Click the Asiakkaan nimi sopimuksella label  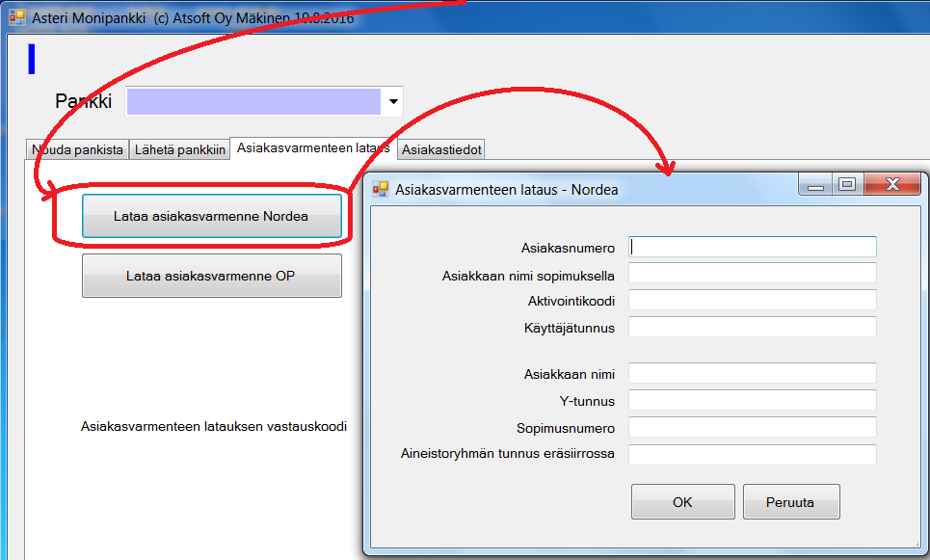click(x=528, y=276)
